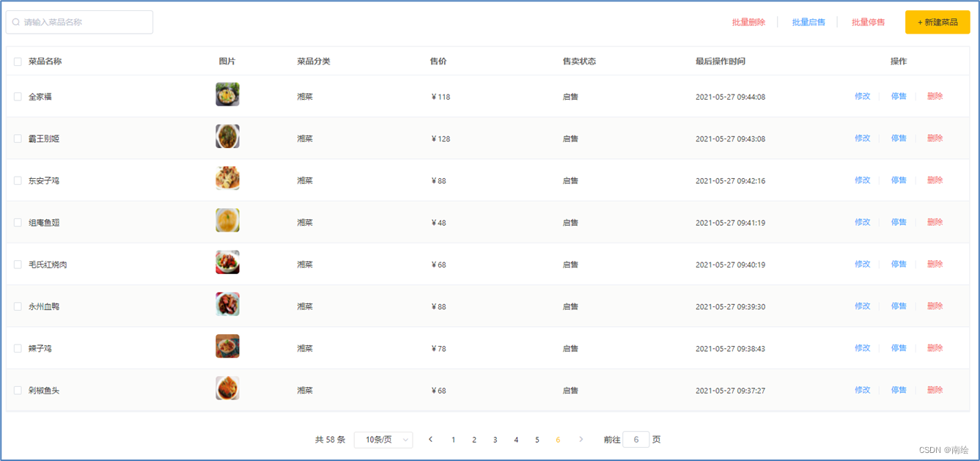Click the ￥118 price cell
This screenshot has height=461, width=980.
point(441,97)
